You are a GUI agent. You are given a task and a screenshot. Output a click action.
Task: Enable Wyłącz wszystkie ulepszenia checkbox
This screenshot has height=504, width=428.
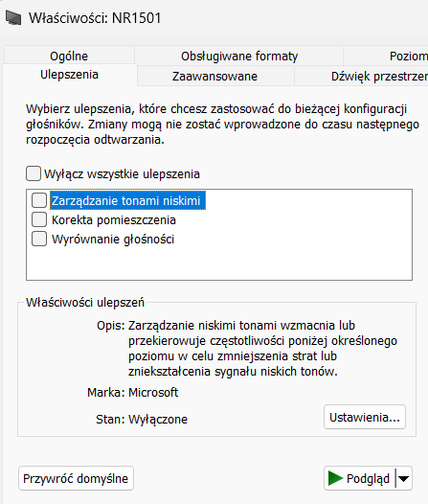[34, 173]
